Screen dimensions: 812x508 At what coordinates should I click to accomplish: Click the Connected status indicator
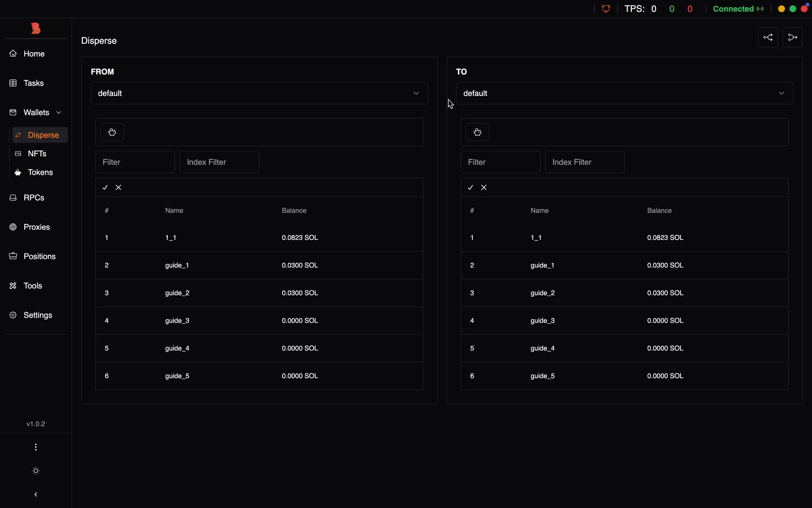pyautogui.click(x=738, y=9)
